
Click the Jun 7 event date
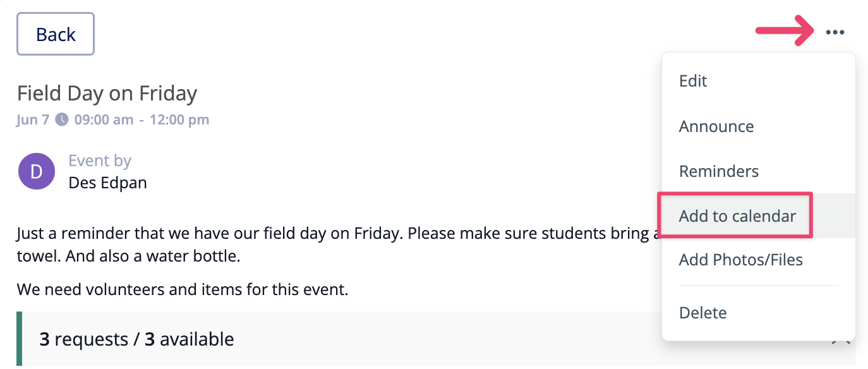(x=33, y=119)
